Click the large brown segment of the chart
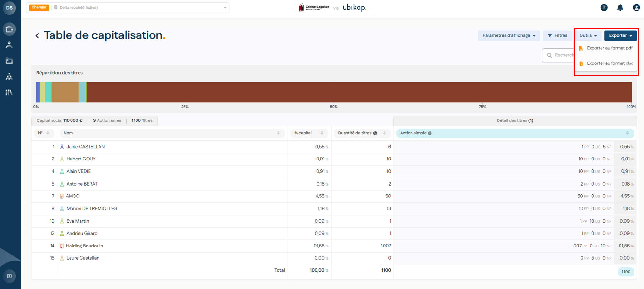 (x=359, y=92)
